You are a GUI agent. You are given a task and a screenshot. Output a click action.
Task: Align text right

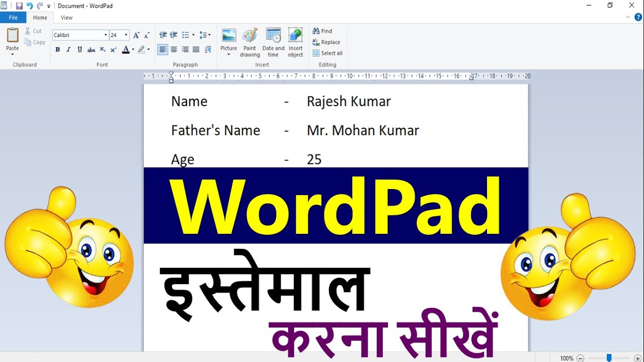tap(185, 49)
